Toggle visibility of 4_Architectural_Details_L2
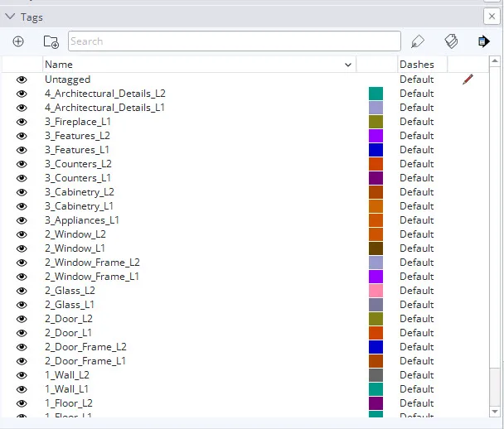This screenshot has height=429, width=504. 22,94
